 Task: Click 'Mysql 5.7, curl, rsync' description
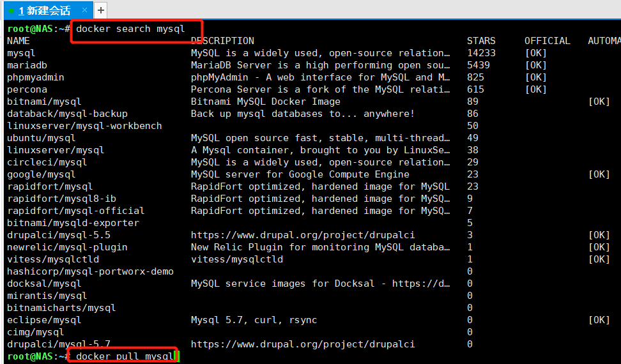click(x=254, y=320)
